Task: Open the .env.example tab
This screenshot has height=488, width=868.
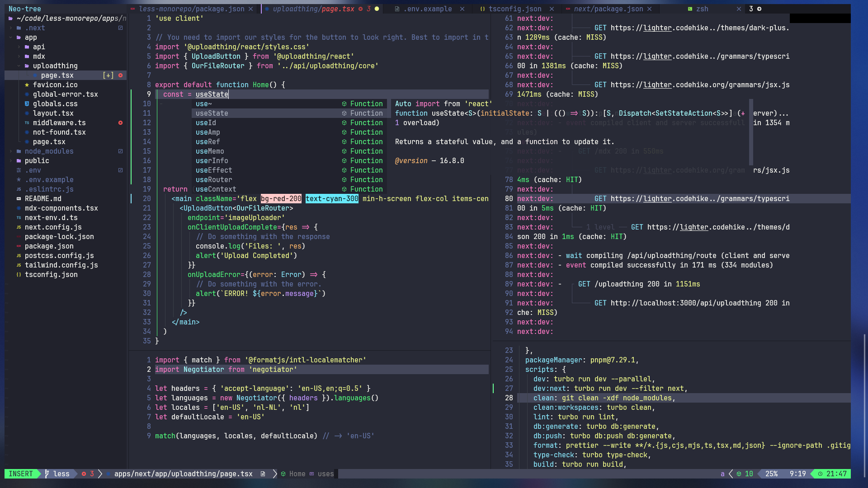Action: pyautogui.click(x=428, y=9)
